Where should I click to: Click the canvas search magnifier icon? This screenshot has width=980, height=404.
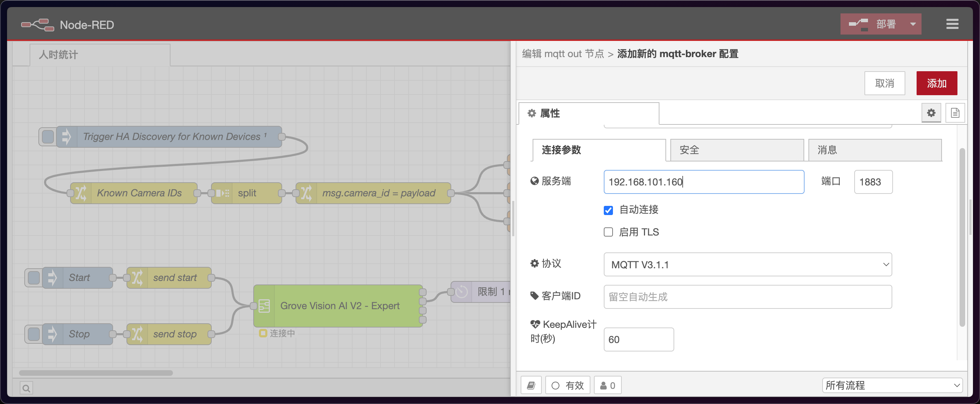26,388
